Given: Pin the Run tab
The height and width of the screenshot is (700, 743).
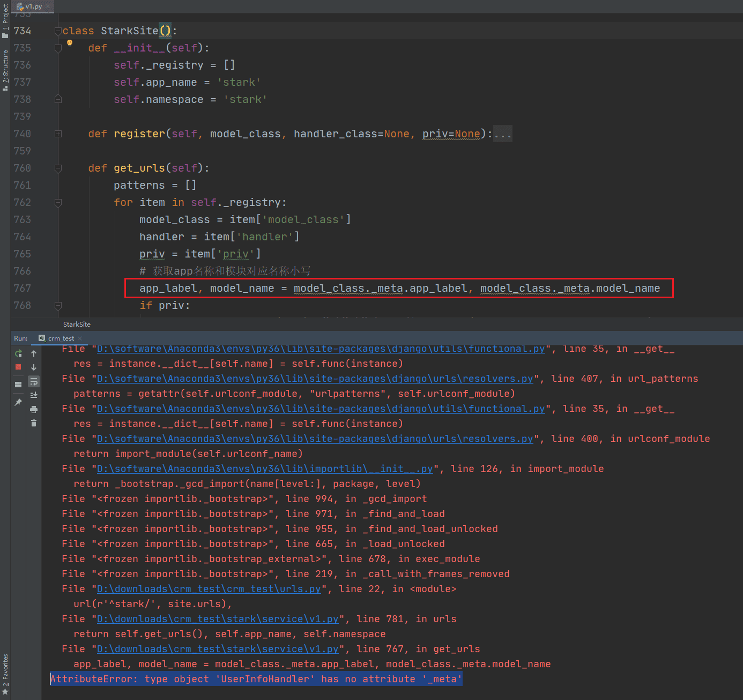Looking at the screenshot, I should pyautogui.click(x=18, y=402).
